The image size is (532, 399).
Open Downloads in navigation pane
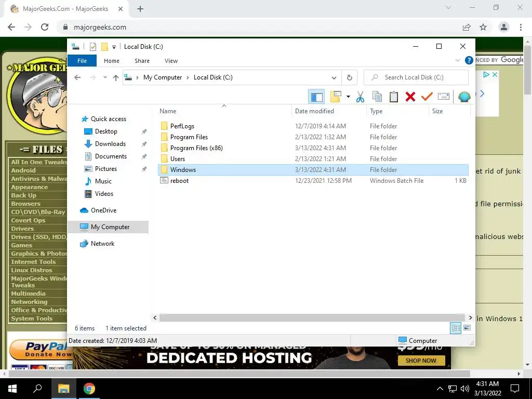point(110,144)
